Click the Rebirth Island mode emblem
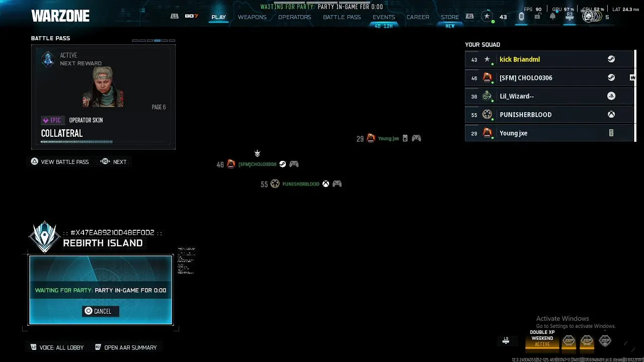This screenshot has width=644, height=362. [x=45, y=236]
